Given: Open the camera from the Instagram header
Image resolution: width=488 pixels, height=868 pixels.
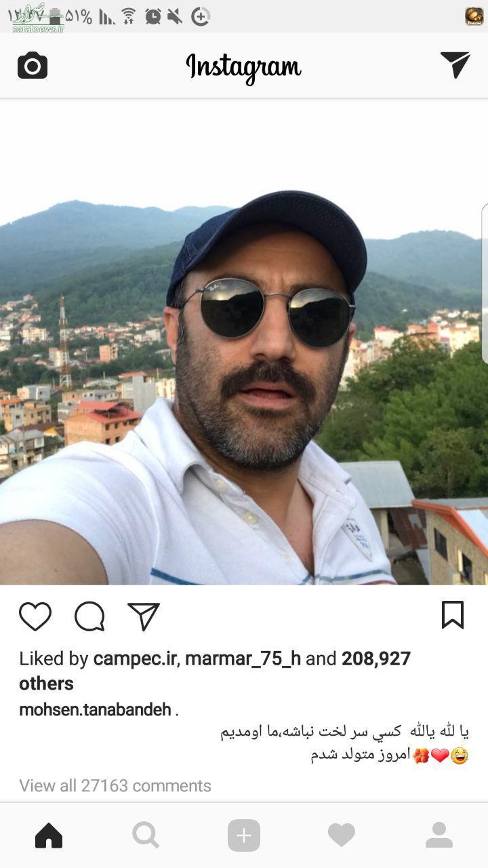Looking at the screenshot, I should coord(33,66).
